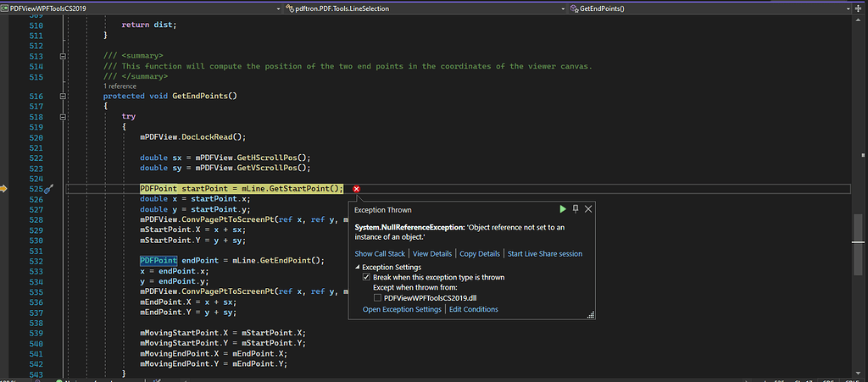Click the 'try' keyword on line 518
868x382 pixels.
129,117
